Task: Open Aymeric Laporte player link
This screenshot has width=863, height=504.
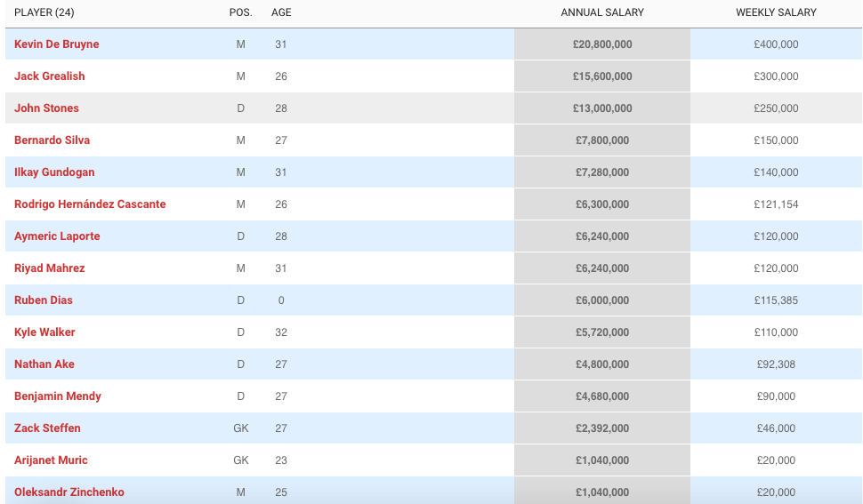Action: 57,236
